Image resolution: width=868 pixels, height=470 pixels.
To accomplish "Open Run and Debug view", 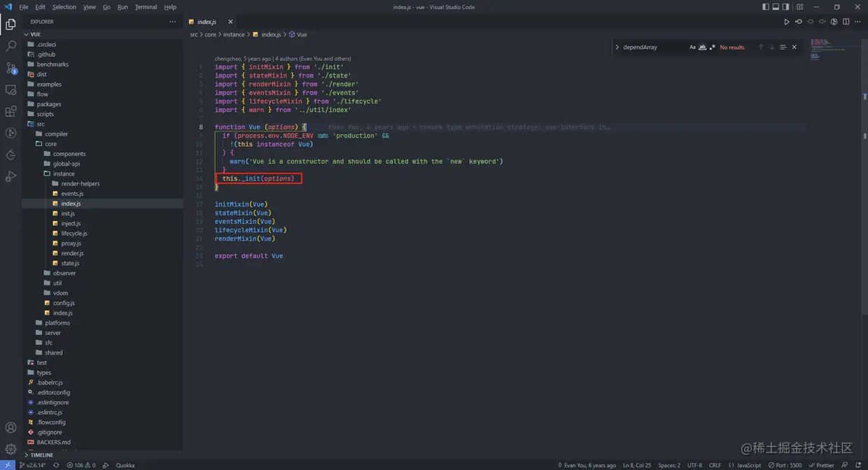I will [x=10, y=176].
